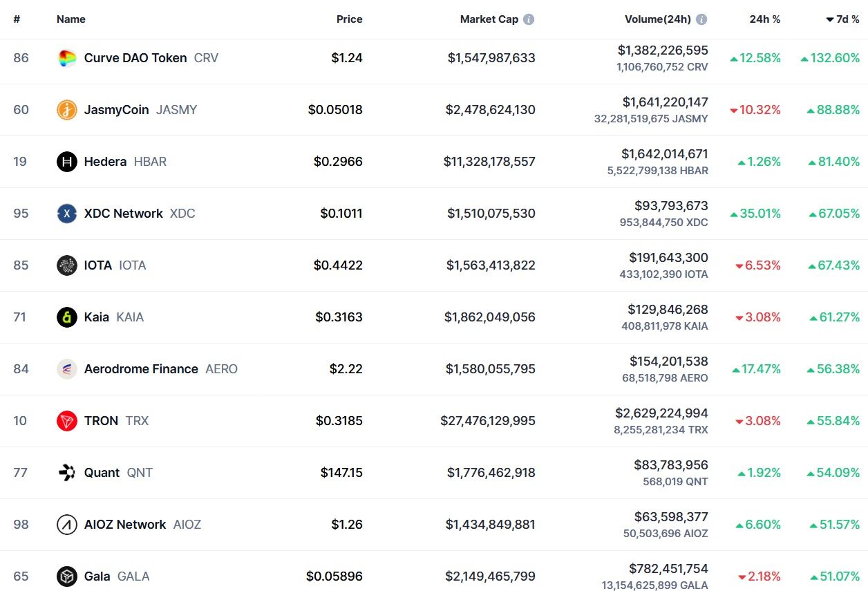Click the JasmyCoin orange logo icon
Viewport: 868px width, 591px height.
(x=67, y=110)
